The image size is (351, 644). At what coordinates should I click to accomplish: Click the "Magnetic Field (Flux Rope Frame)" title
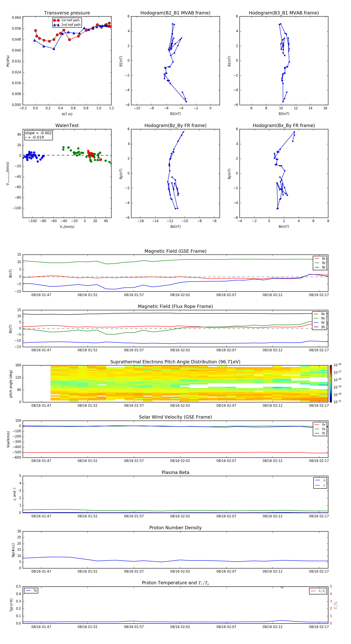coord(175,307)
